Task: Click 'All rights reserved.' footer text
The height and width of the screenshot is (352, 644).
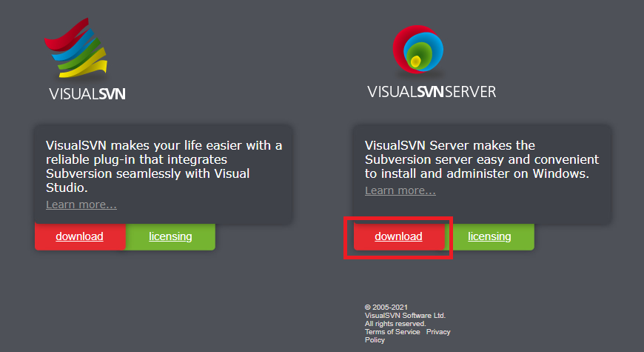Action: [395, 324]
